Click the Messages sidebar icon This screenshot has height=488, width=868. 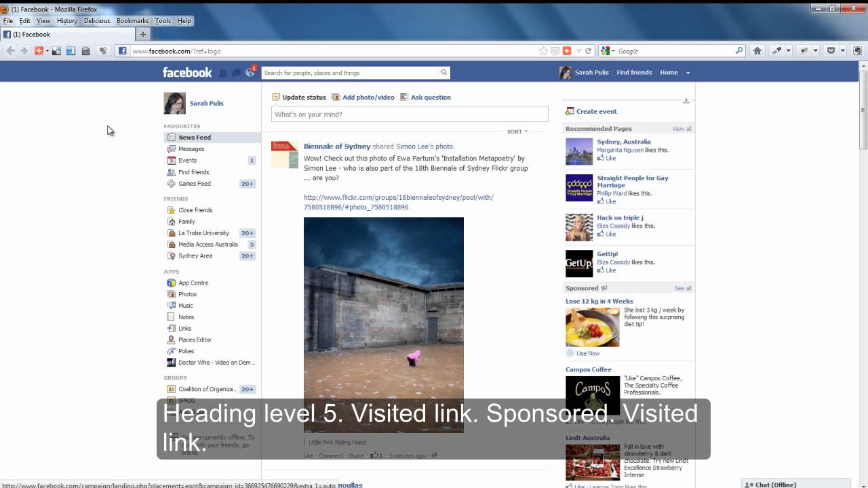coord(172,149)
